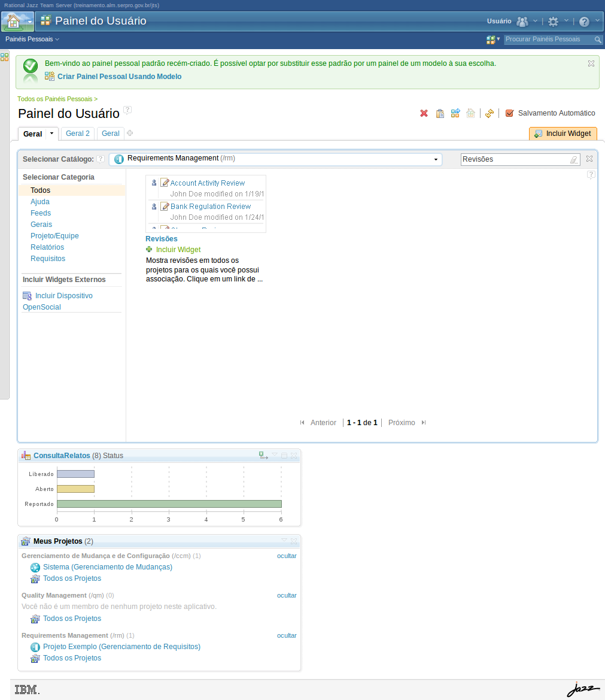Image resolution: width=605 pixels, height=700 pixels.
Task: Open Sistema (Gerenciamento de Mudanças) project
Action: tap(108, 567)
